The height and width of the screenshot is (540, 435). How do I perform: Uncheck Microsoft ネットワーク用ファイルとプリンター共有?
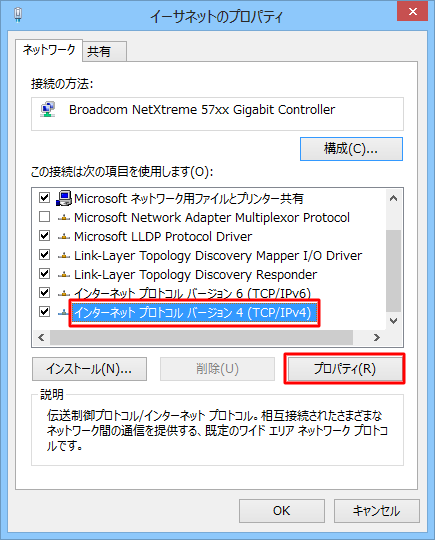tap(44, 198)
